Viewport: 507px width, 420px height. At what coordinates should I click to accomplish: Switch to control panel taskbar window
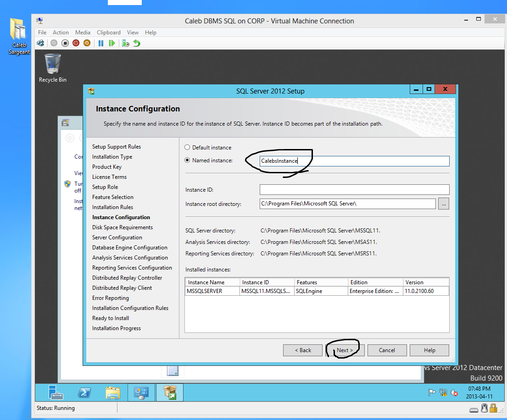tap(141, 392)
